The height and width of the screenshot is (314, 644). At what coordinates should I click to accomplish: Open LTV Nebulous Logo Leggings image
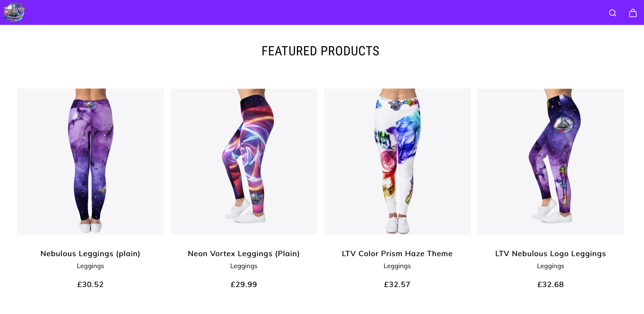(550, 162)
